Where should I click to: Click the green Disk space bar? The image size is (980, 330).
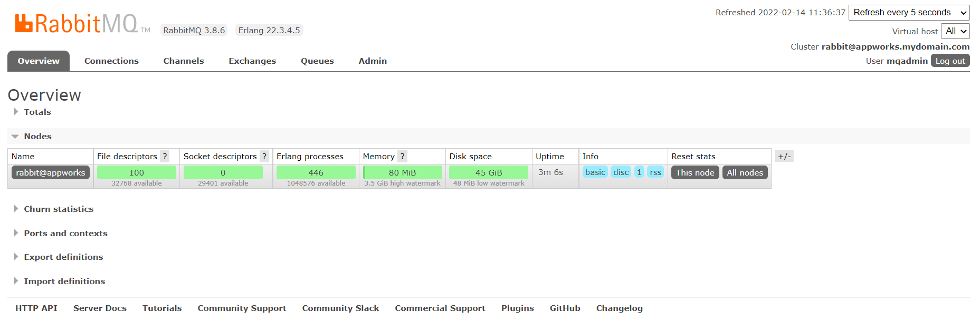[488, 172]
